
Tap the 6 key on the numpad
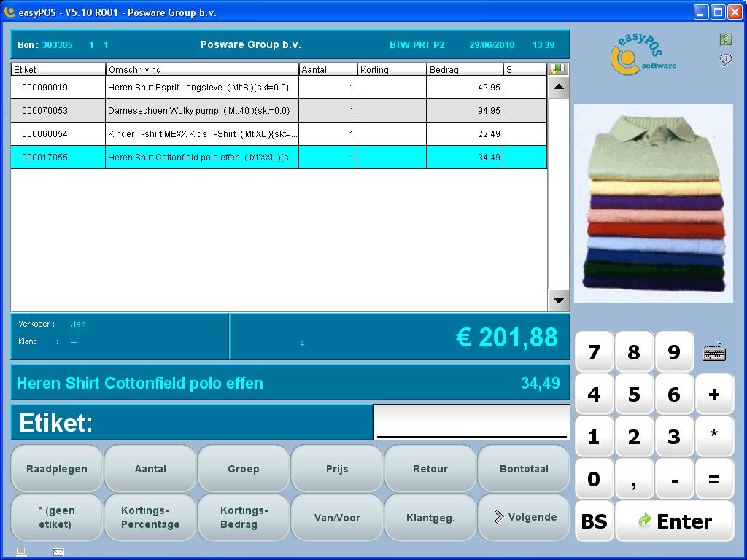point(674,394)
